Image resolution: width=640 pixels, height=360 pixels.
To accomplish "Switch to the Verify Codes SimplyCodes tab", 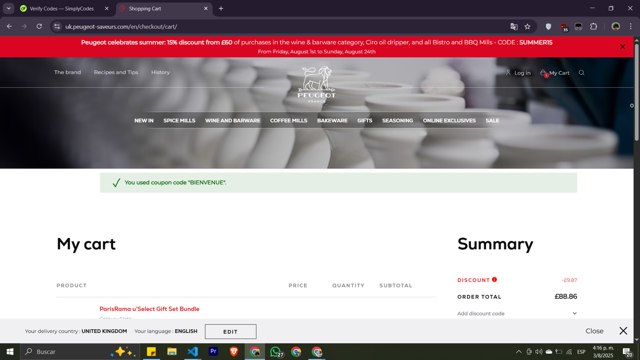I will tap(61, 8).
